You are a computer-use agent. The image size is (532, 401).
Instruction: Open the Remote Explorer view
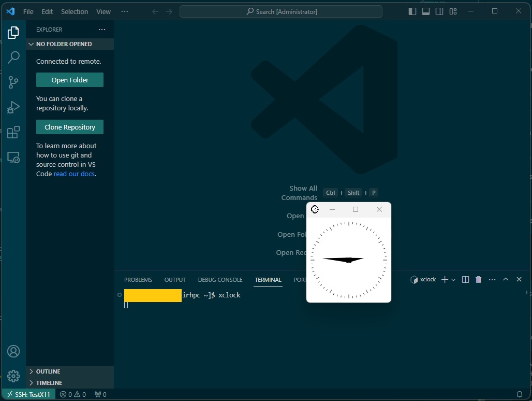pyautogui.click(x=13, y=157)
